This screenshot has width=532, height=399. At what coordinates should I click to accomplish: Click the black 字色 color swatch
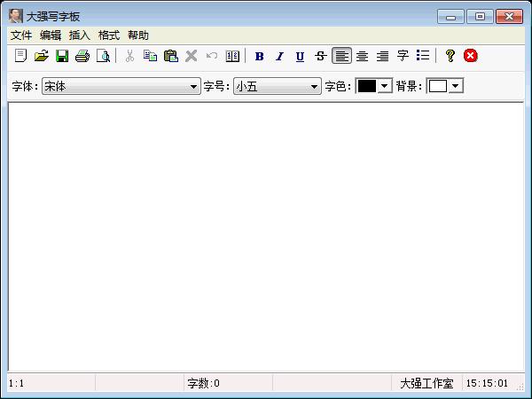(367, 86)
